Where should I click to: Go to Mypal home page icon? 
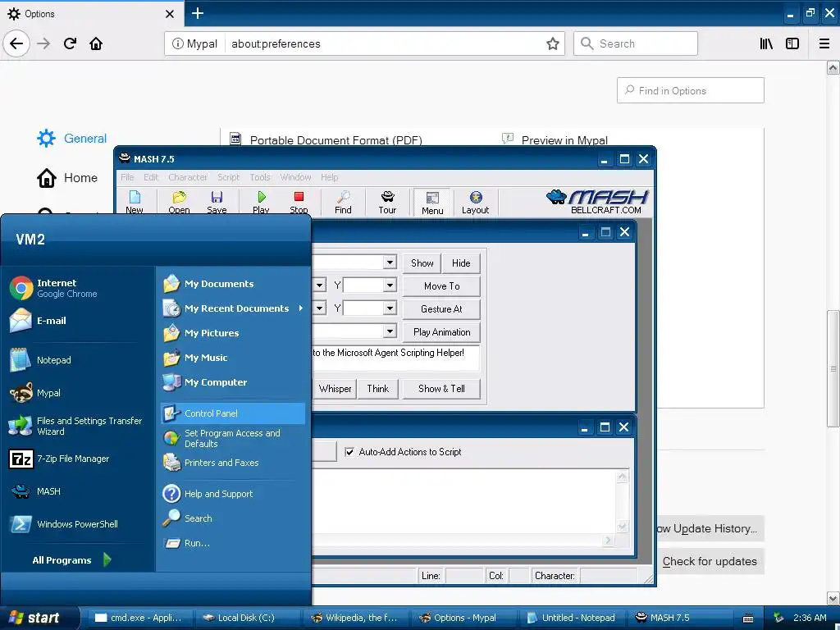[96, 43]
